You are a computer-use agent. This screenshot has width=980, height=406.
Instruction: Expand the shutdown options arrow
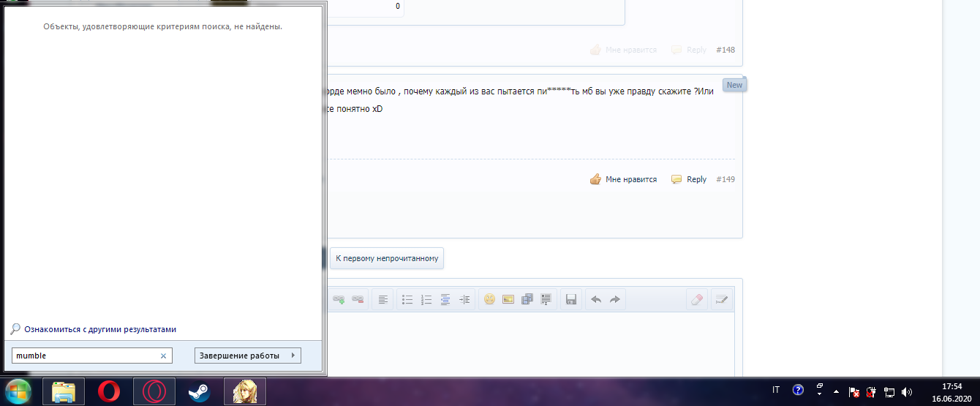(293, 356)
